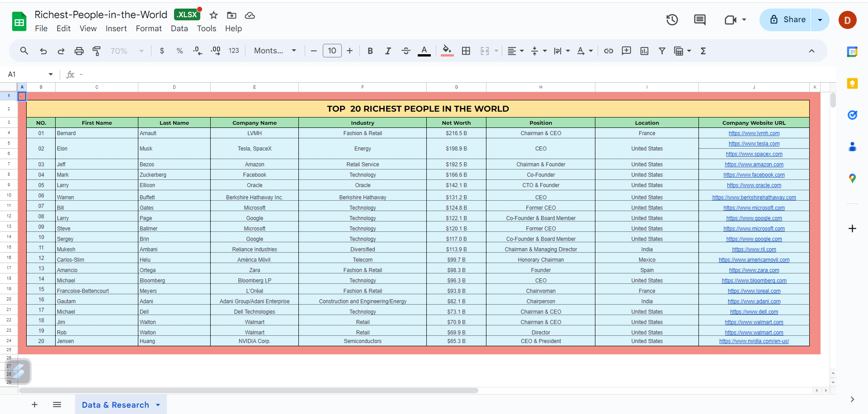Toggle italic formatting
868x414 pixels.
[388, 51]
